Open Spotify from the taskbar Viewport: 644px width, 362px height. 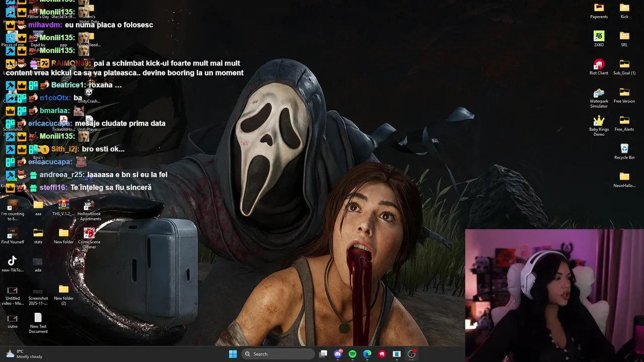352,354
